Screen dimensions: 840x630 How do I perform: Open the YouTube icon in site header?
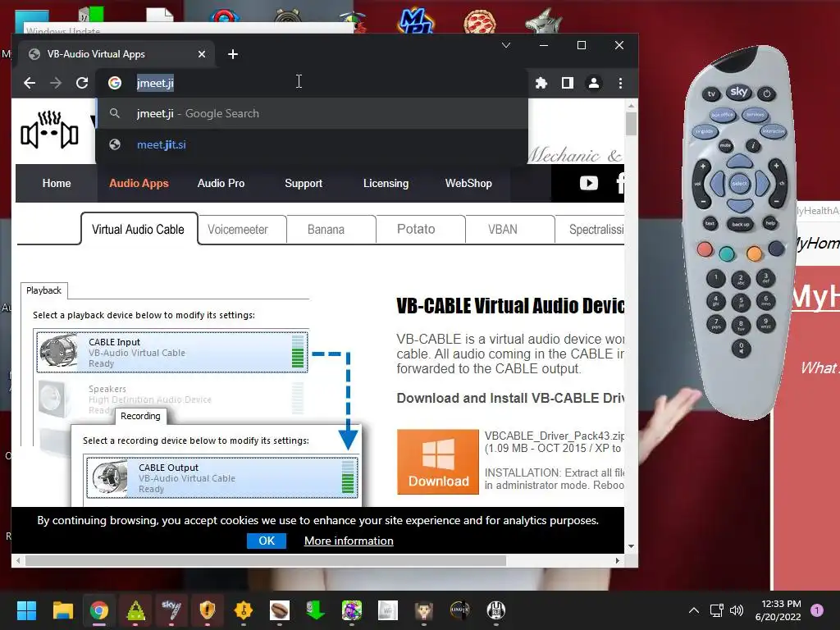[589, 183]
